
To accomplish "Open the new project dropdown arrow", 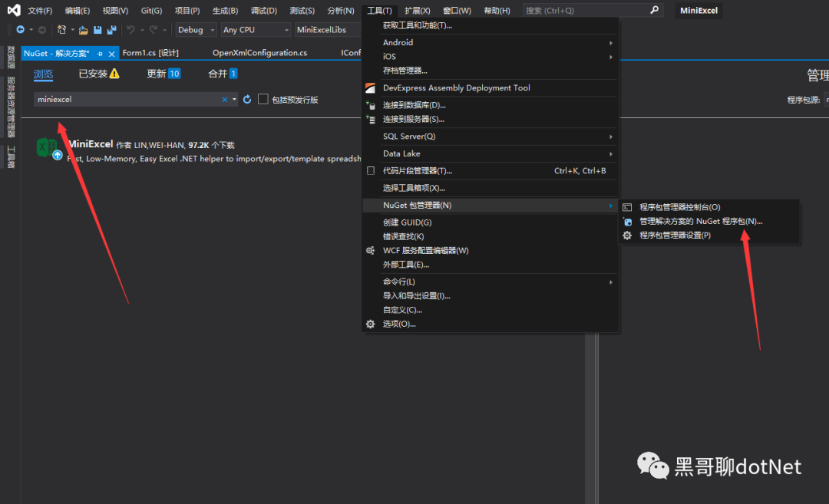I will click(72, 30).
